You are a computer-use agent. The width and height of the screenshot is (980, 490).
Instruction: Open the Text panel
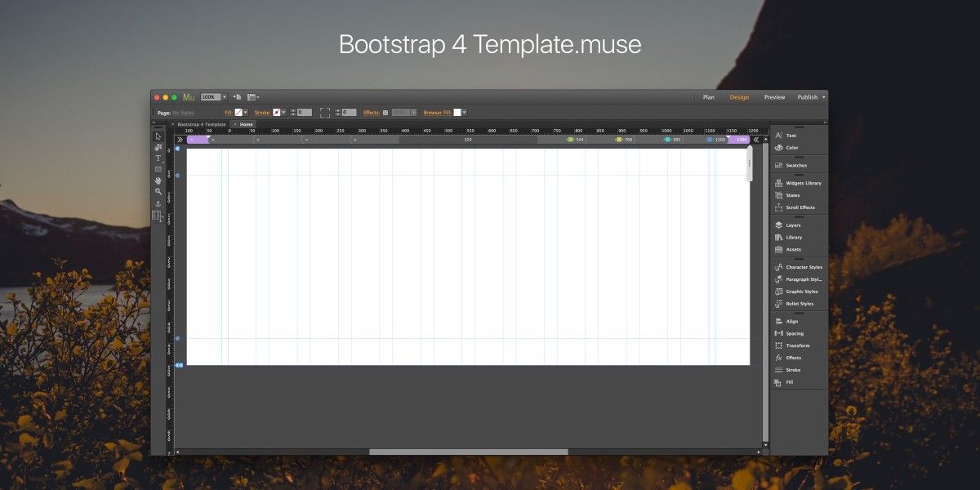[x=785, y=136]
